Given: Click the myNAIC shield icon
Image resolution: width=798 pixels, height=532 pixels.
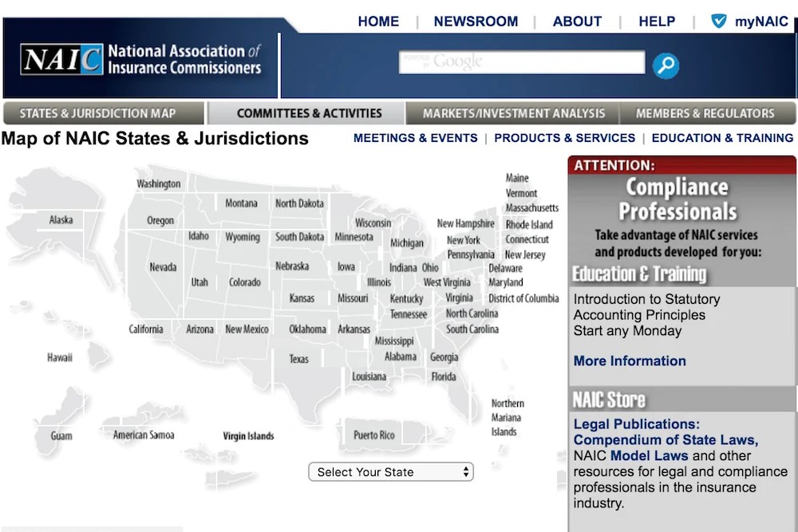Looking at the screenshot, I should 719,21.
